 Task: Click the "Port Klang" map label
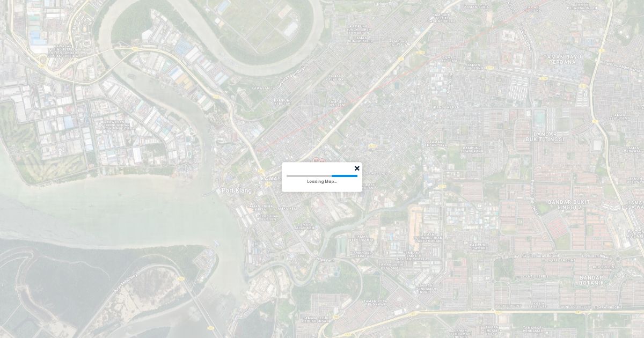236,190
